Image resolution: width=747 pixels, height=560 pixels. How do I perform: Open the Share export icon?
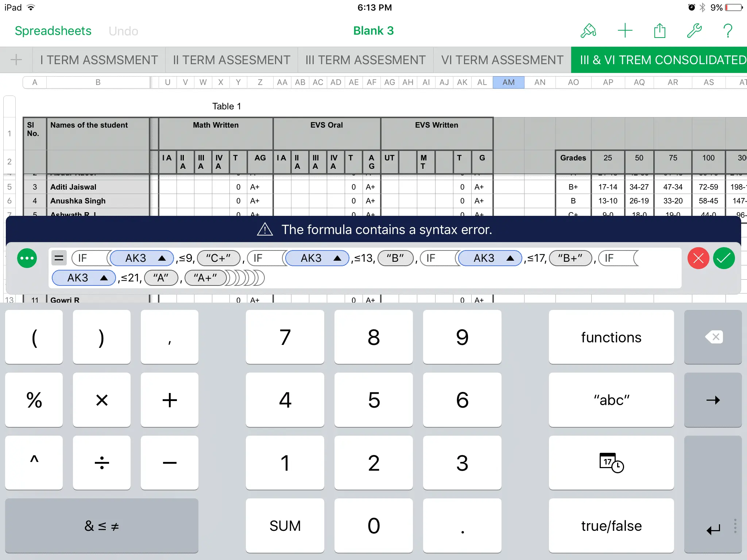point(659,31)
